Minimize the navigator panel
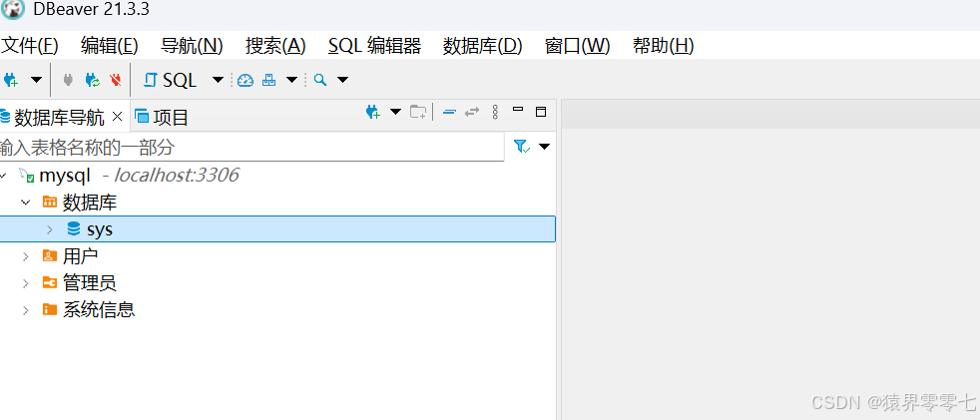This screenshot has height=420, width=980. (x=518, y=110)
